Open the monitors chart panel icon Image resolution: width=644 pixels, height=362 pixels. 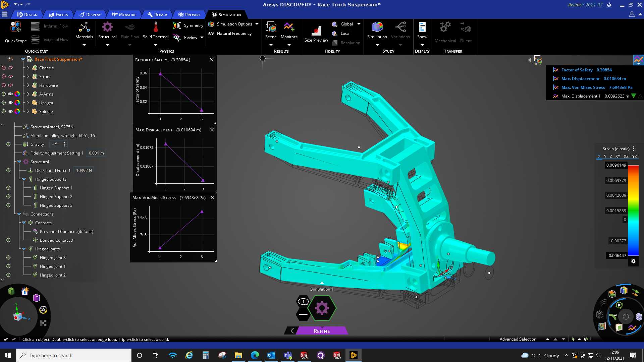(x=638, y=60)
